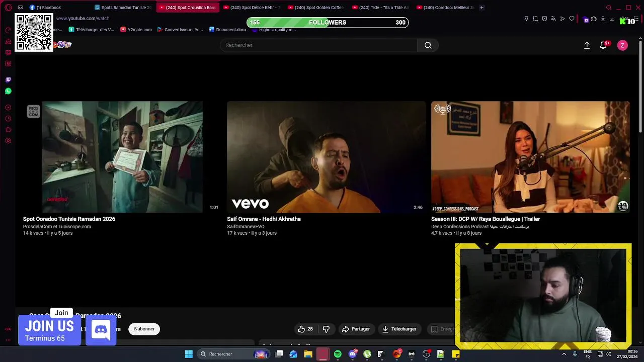Open Télécharger des V... bookmark
This screenshot has height=362, width=644.
[x=92, y=30]
